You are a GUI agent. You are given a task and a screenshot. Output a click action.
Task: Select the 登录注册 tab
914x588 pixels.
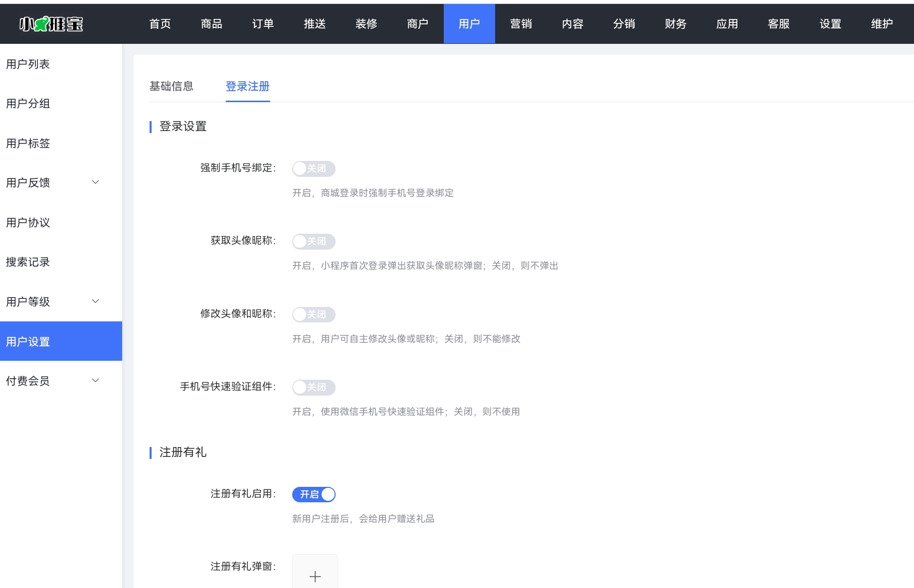247,86
